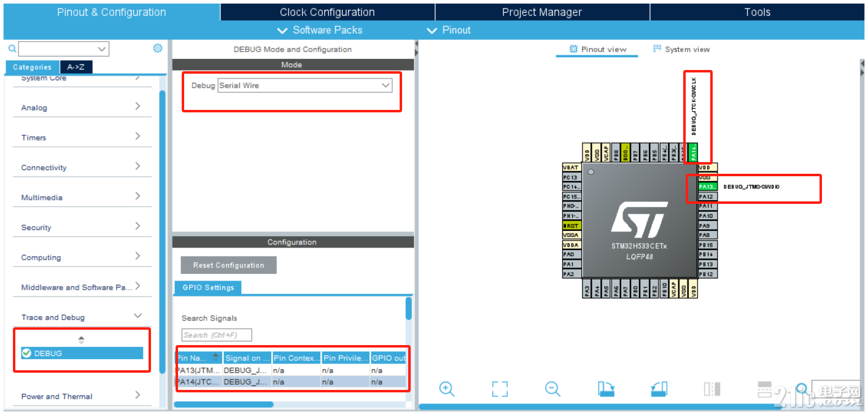Click the search magnifier icon in the categories panel
This screenshot has height=412, width=868.
(x=12, y=49)
